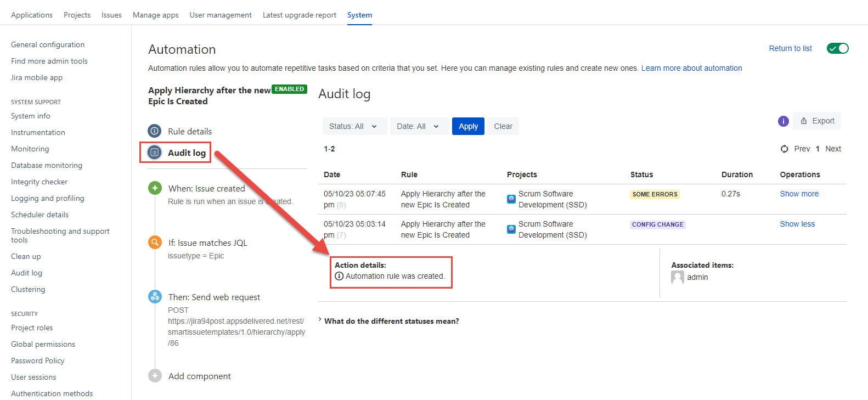868x400 pixels.
Task: Open the User management tab
Action: [x=221, y=15]
